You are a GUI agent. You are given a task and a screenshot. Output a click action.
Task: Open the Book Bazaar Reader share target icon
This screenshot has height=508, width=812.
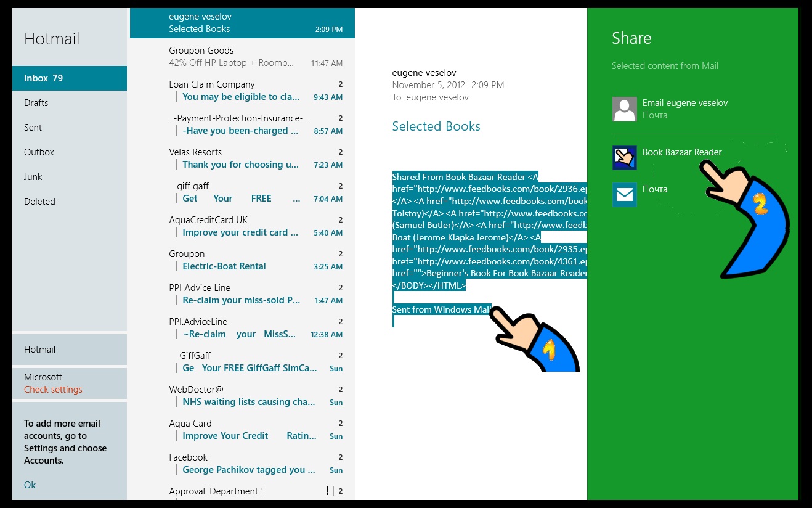624,158
